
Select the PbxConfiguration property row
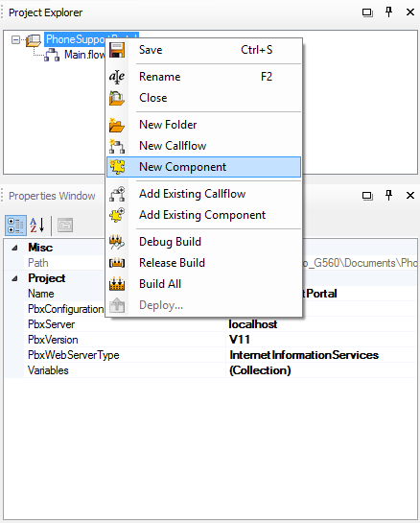[65, 309]
